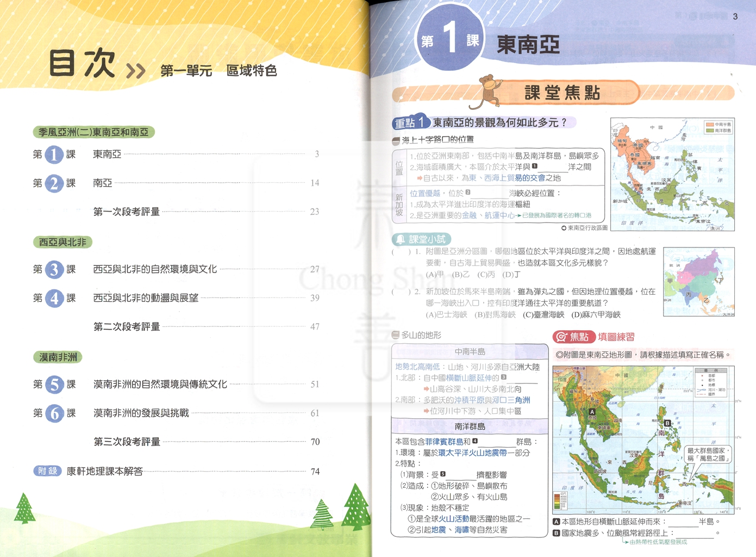Image resolution: width=756 pixels, height=557 pixels.
Task: Open the 第三次段考評量 entry
Action: [x=207, y=442]
